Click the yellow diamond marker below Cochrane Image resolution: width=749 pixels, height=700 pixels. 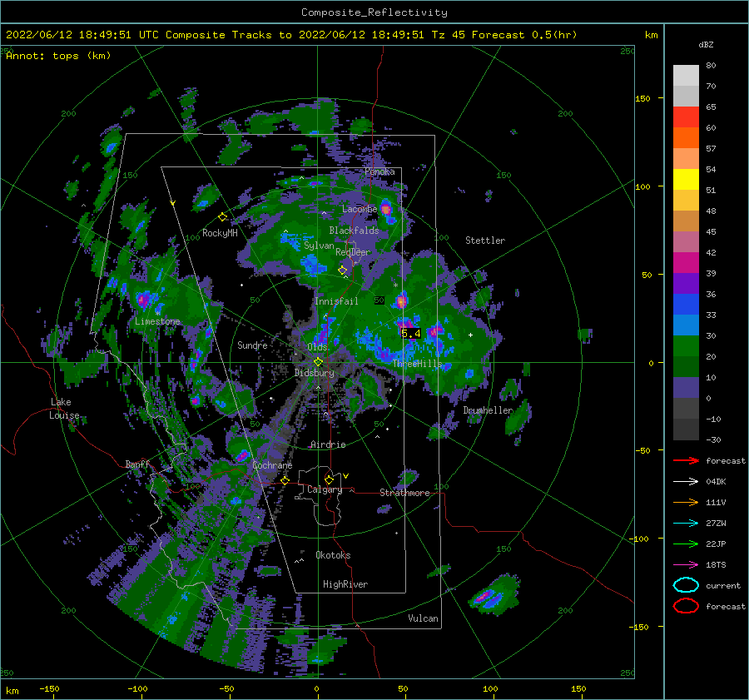tap(285, 480)
